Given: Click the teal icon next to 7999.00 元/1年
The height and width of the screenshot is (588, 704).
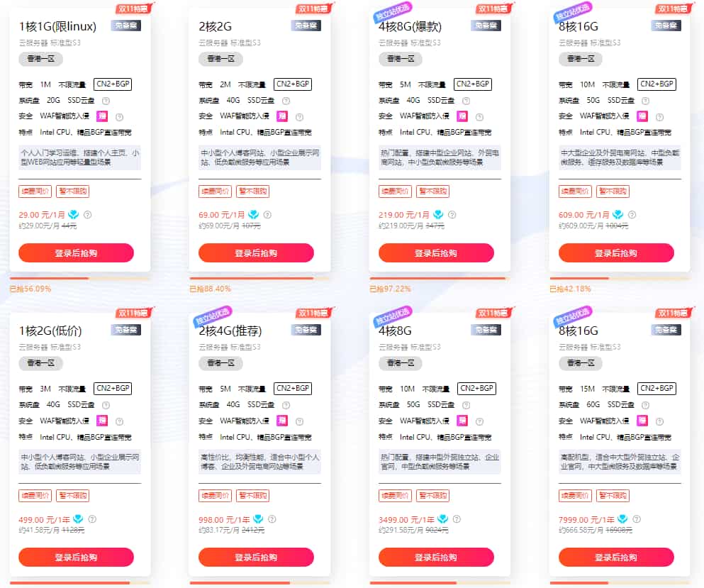Looking at the screenshot, I should pyautogui.click(x=623, y=519).
